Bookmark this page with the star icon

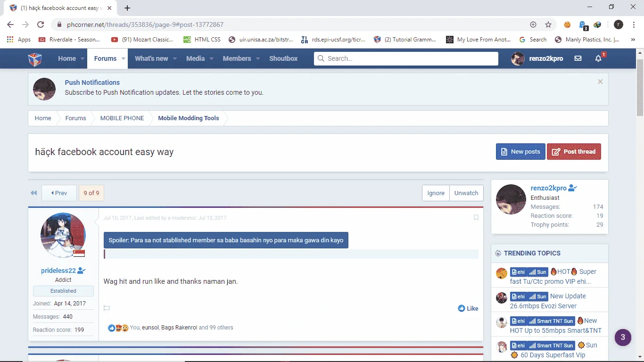click(548, 25)
